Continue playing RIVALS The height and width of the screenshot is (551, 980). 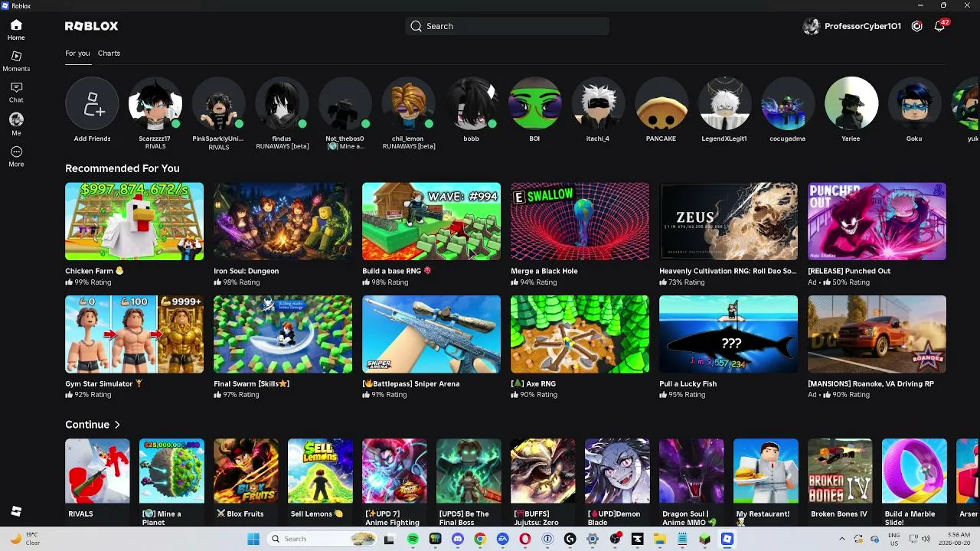97,471
